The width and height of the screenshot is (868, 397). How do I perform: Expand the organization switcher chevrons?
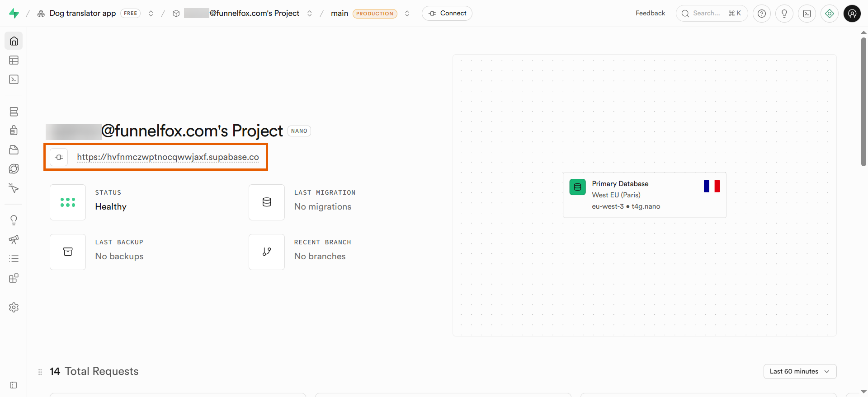coord(151,14)
